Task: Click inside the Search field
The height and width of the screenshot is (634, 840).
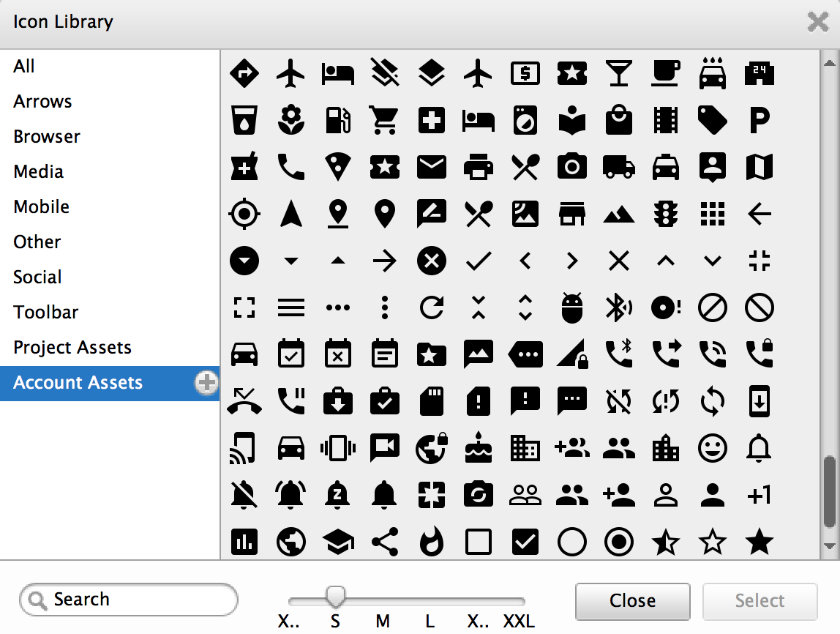Action: pyautogui.click(x=128, y=600)
